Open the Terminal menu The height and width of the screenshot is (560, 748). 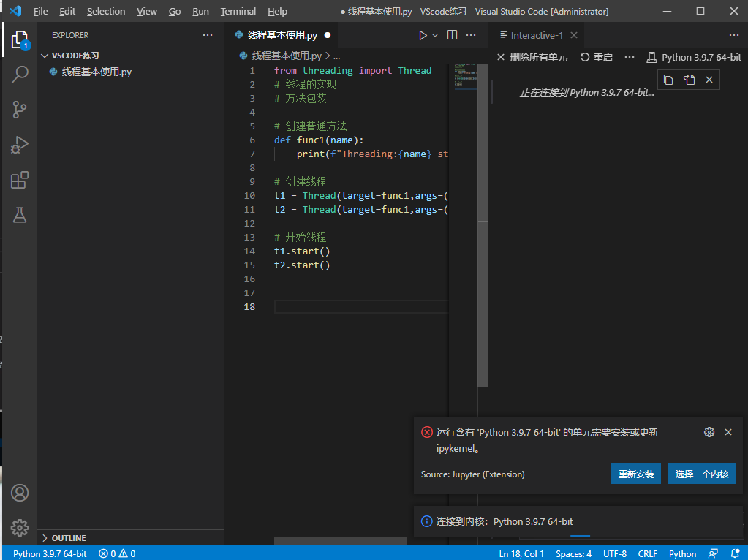pos(238,12)
